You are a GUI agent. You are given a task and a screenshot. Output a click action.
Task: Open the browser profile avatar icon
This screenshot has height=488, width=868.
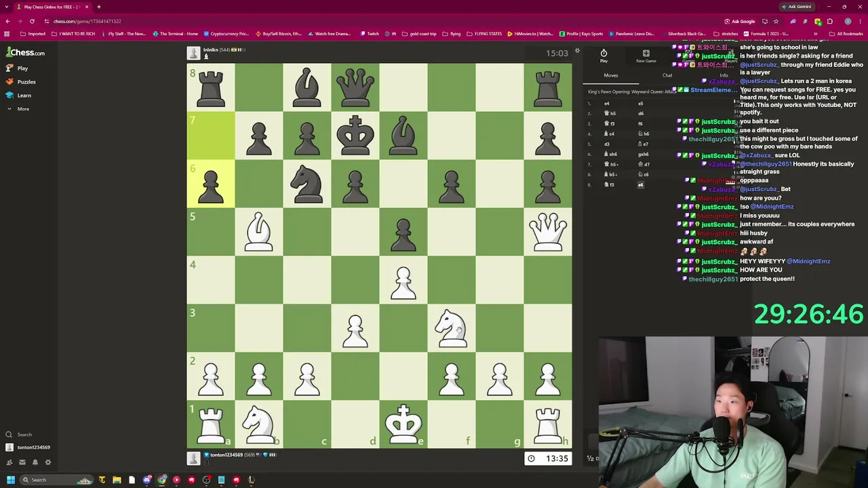[x=848, y=21]
